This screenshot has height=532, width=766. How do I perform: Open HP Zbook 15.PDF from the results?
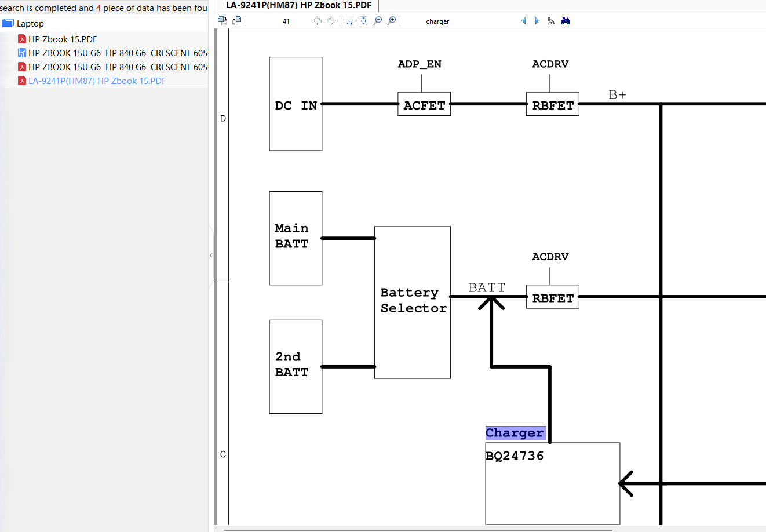coord(63,39)
